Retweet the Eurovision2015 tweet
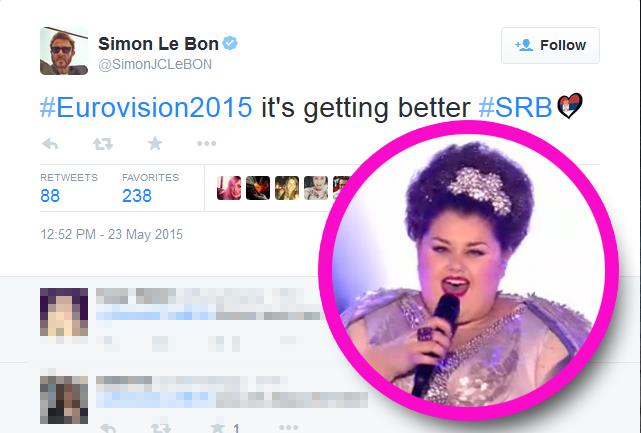This screenshot has width=641, height=433. click(x=103, y=144)
